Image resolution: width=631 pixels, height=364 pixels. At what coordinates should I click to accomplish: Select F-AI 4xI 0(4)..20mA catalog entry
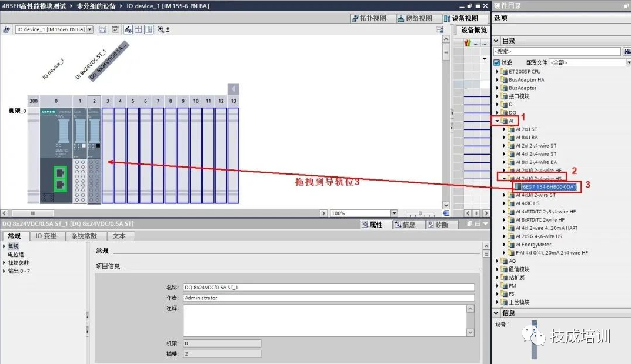pos(552,253)
